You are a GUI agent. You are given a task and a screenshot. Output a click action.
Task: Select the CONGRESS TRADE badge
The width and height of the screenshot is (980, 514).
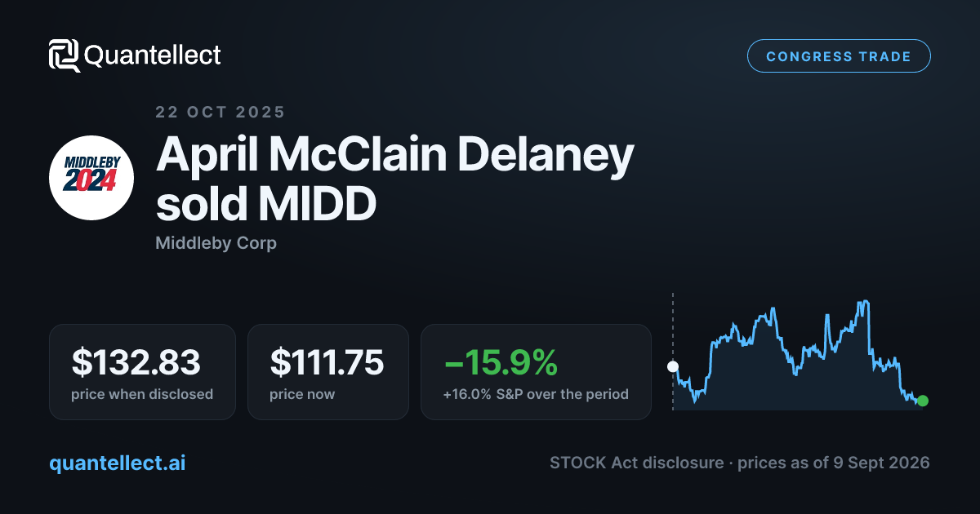coord(839,56)
